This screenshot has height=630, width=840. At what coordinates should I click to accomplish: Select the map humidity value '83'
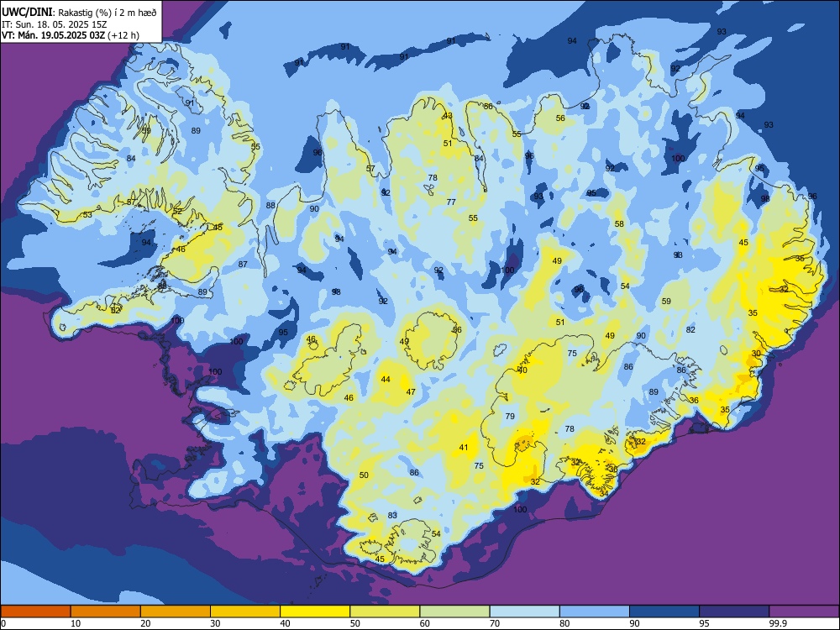coord(392,516)
